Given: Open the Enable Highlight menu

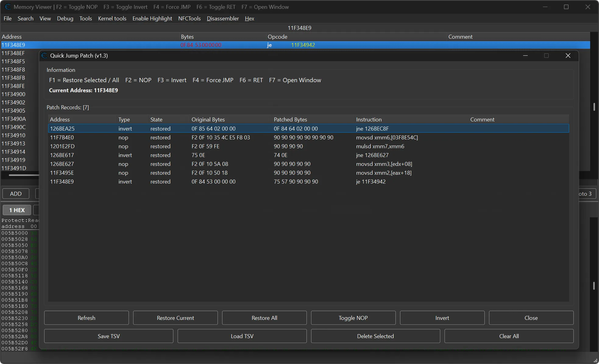Looking at the screenshot, I should (x=152, y=18).
